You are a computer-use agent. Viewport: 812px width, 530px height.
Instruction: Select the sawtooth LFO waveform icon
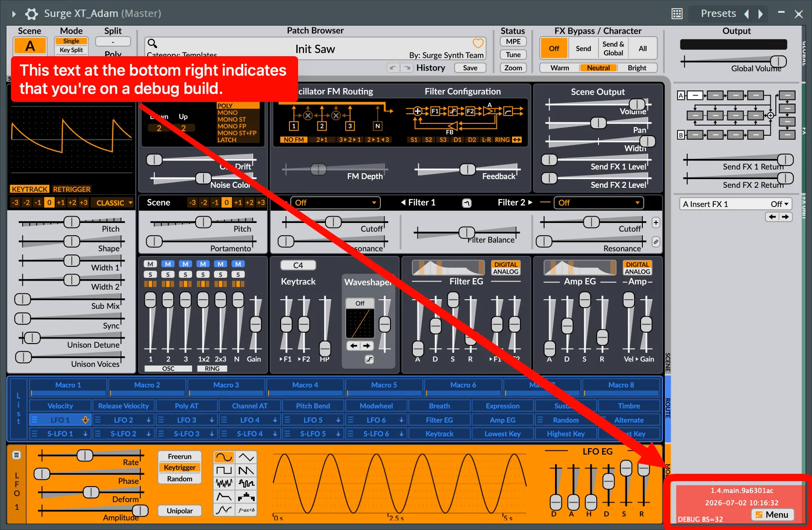[246, 470]
